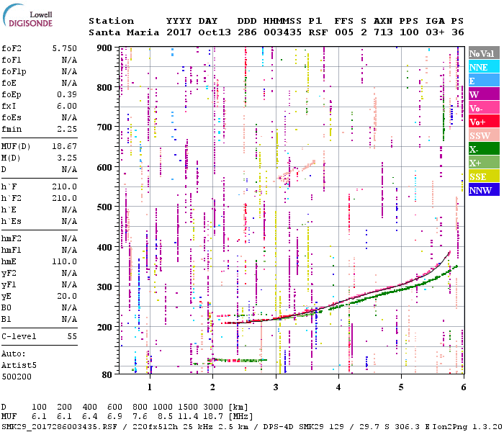Screen dimensions: 504x432
Task: Select the NNW blue legend swatch
Action: [x=484, y=189]
